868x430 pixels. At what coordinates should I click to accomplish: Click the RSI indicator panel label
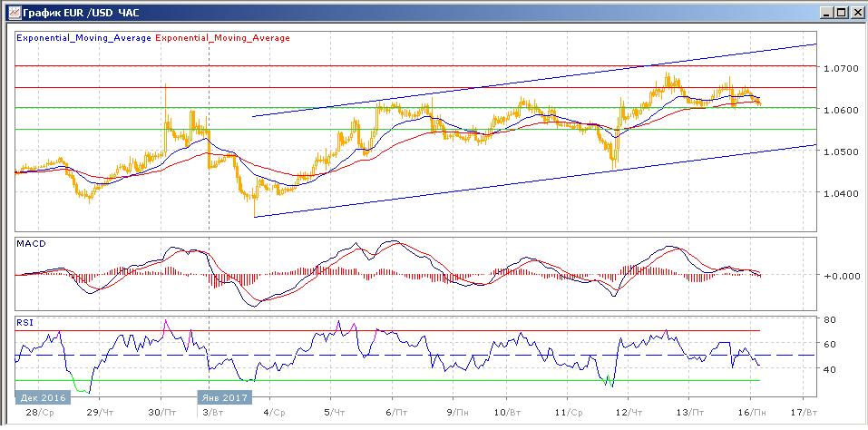point(25,322)
